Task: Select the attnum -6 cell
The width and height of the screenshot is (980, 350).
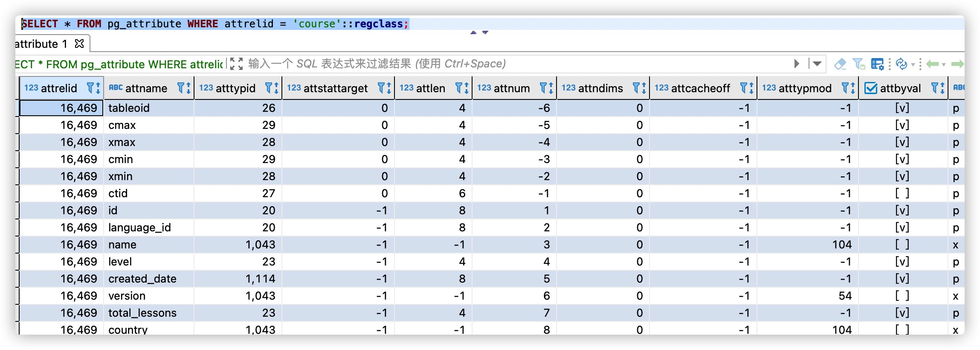Action: pyautogui.click(x=514, y=108)
